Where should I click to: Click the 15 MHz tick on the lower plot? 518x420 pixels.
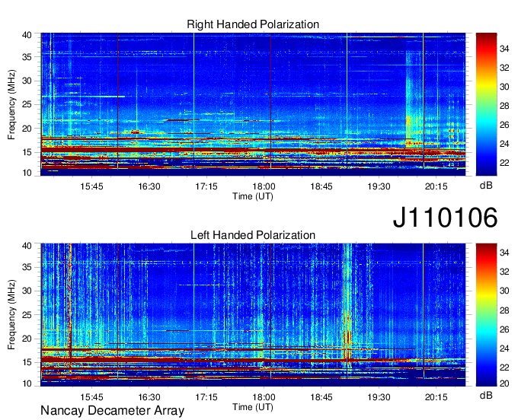27,363
